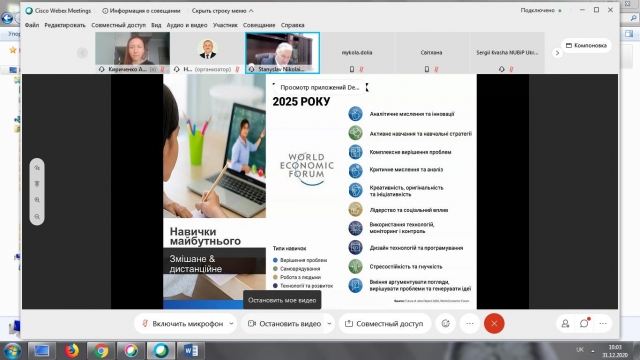Click Совместный доступ share button
The image size is (640, 360).
coord(384,324)
